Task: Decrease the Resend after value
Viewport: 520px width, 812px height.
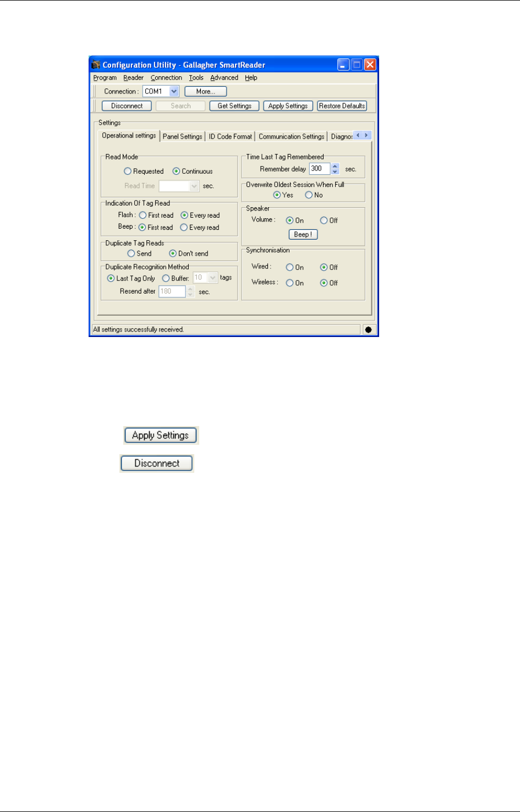Action: [190, 295]
